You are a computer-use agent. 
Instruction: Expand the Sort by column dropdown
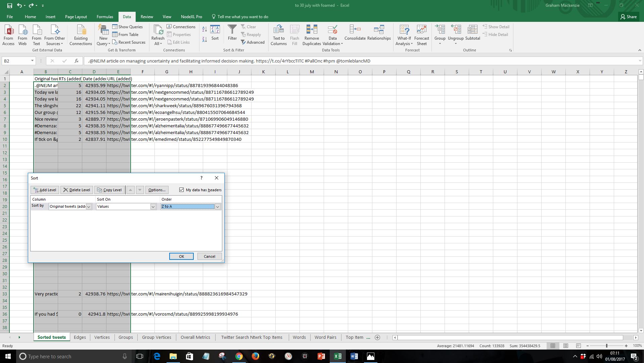pos(89,207)
